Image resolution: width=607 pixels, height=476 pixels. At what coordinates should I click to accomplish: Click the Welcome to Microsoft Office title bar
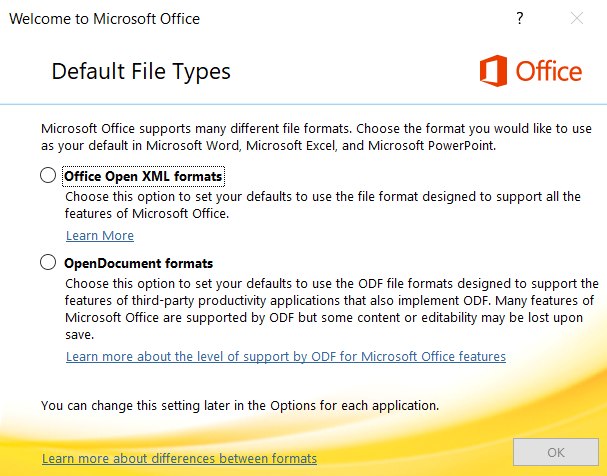[x=105, y=19]
